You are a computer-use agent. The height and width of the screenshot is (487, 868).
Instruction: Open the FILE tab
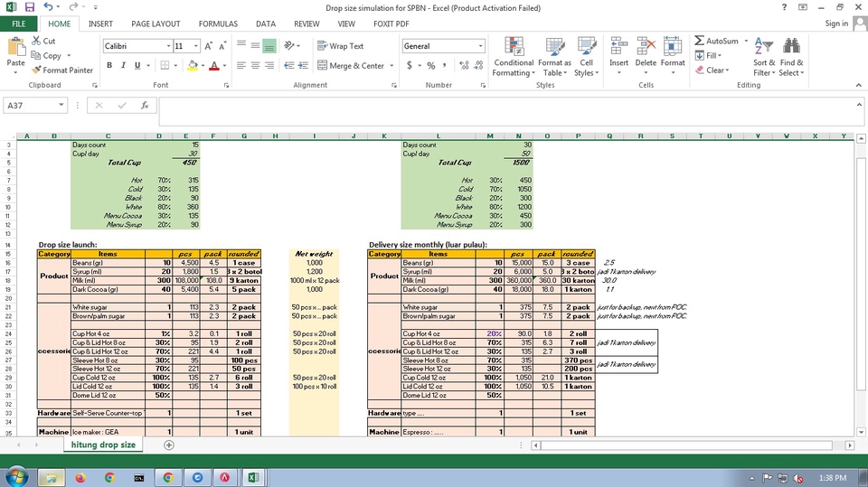[19, 23]
